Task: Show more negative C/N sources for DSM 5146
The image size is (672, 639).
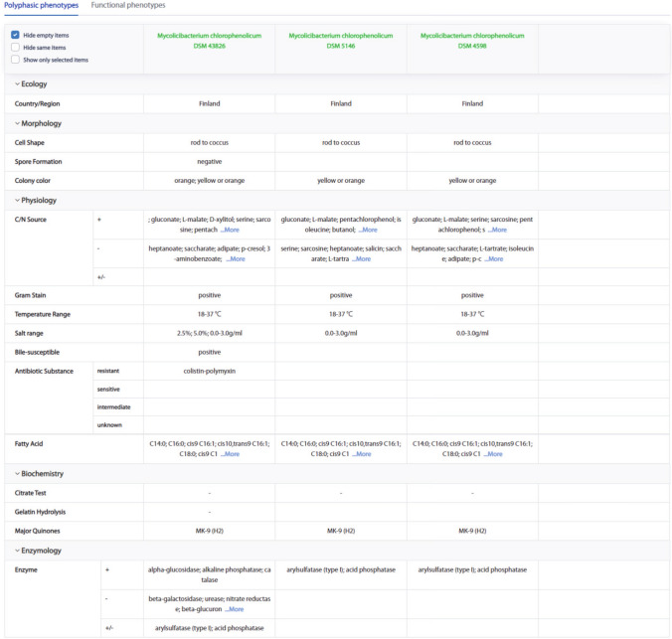Action: tap(362, 258)
